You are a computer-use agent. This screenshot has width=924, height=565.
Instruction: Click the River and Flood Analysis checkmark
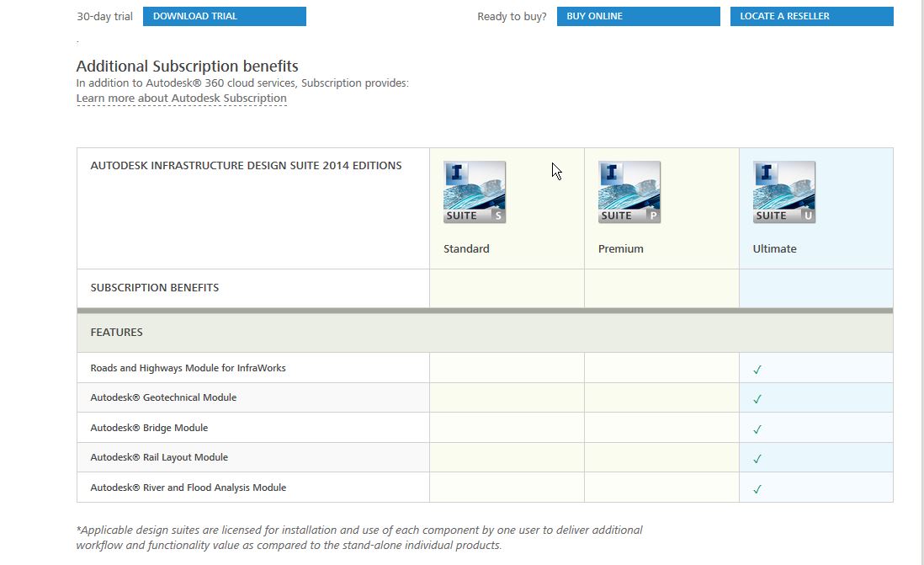point(758,488)
